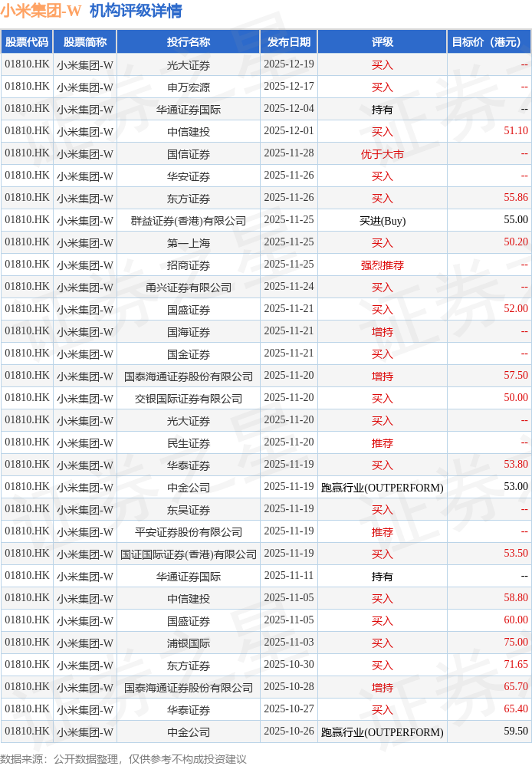Click the 股票简称 column header

85,42
